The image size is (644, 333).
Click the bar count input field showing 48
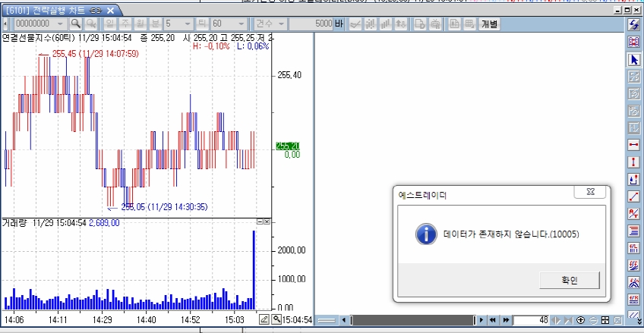pyautogui.click(x=532, y=320)
